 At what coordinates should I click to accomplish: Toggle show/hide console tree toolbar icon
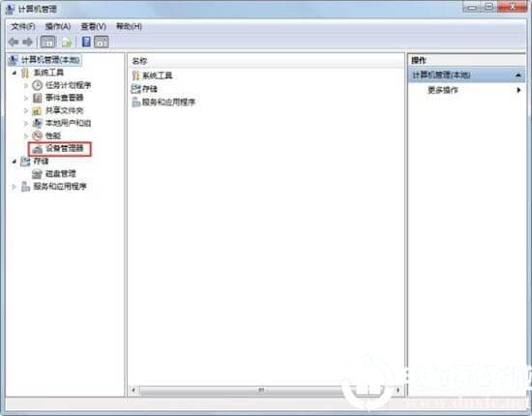[x=47, y=42]
